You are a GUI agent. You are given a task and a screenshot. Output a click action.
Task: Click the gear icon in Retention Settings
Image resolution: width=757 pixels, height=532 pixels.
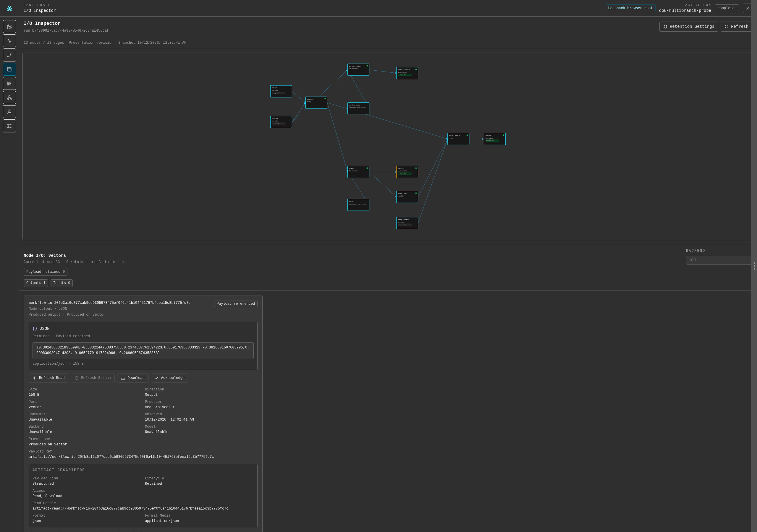click(x=665, y=27)
